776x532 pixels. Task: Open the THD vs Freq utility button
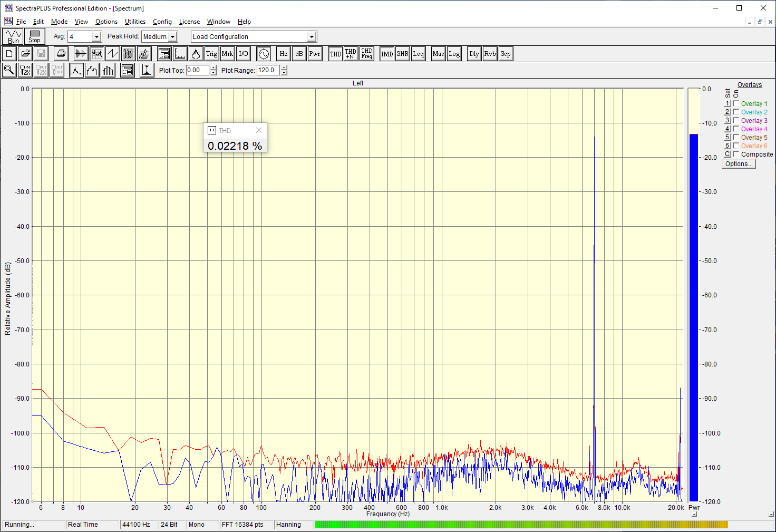pos(366,54)
